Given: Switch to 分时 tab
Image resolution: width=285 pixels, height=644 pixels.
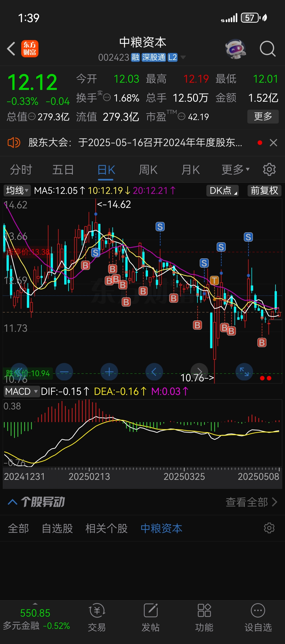Looking at the screenshot, I should tap(21, 170).
